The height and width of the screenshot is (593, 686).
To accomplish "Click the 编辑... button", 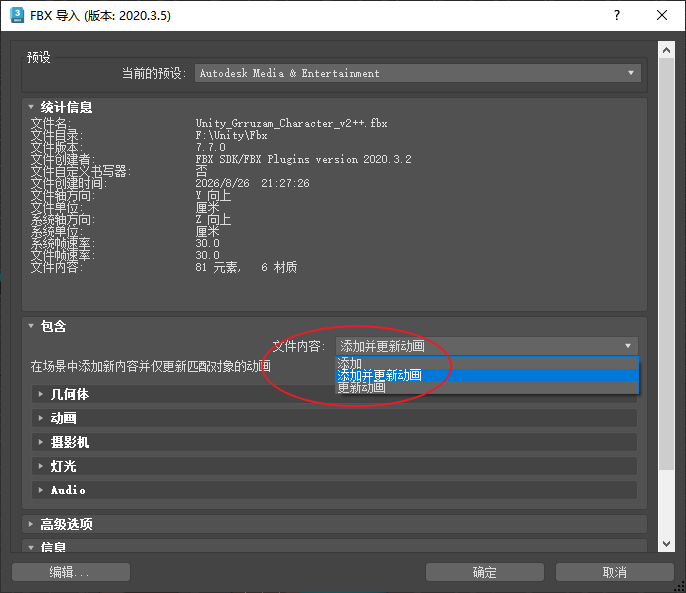I will point(71,572).
